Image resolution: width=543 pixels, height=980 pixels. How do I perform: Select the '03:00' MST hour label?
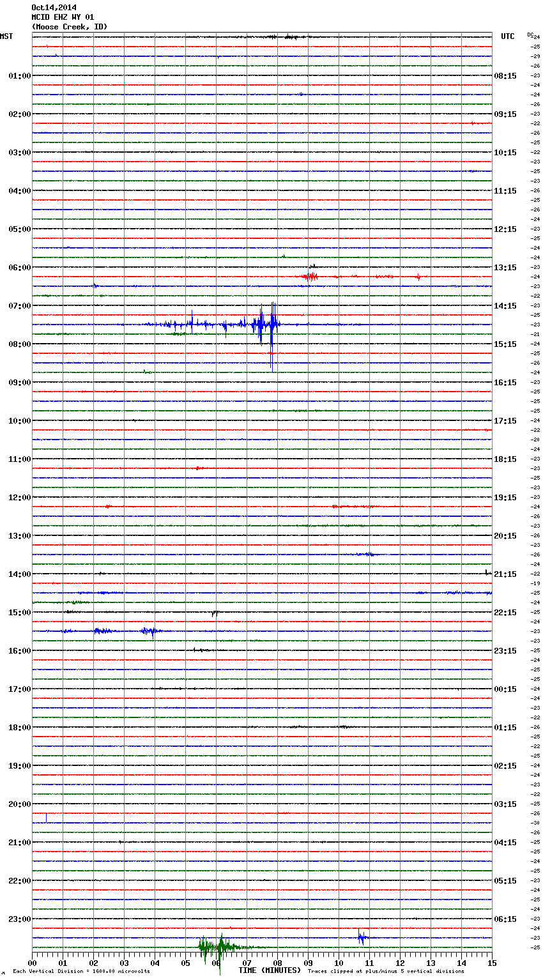pos(19,153)
